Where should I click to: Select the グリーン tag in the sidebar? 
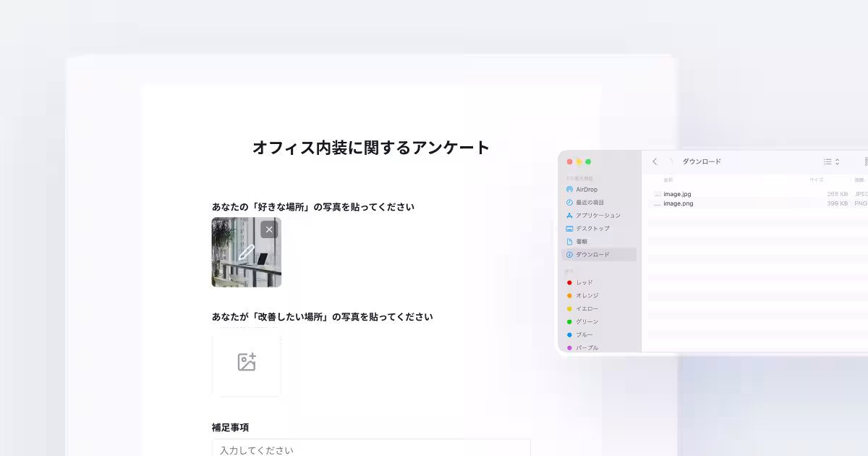[586, 321]
